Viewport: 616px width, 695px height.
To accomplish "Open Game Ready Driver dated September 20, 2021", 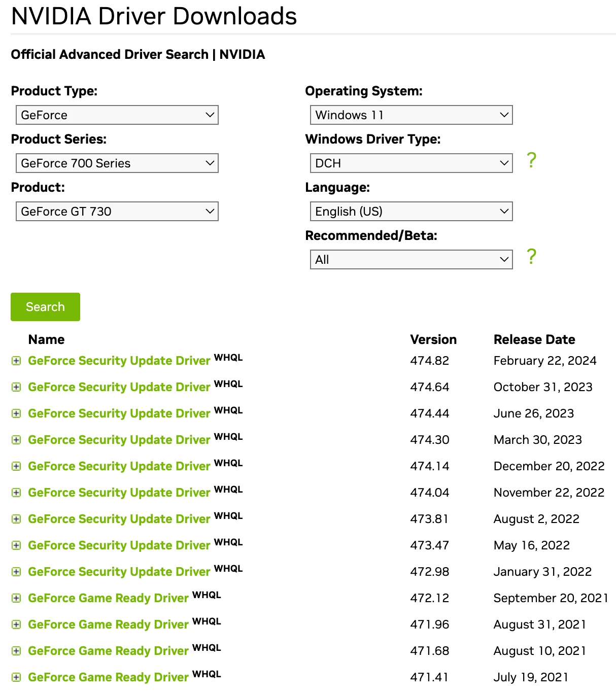I will pos(108,598).
